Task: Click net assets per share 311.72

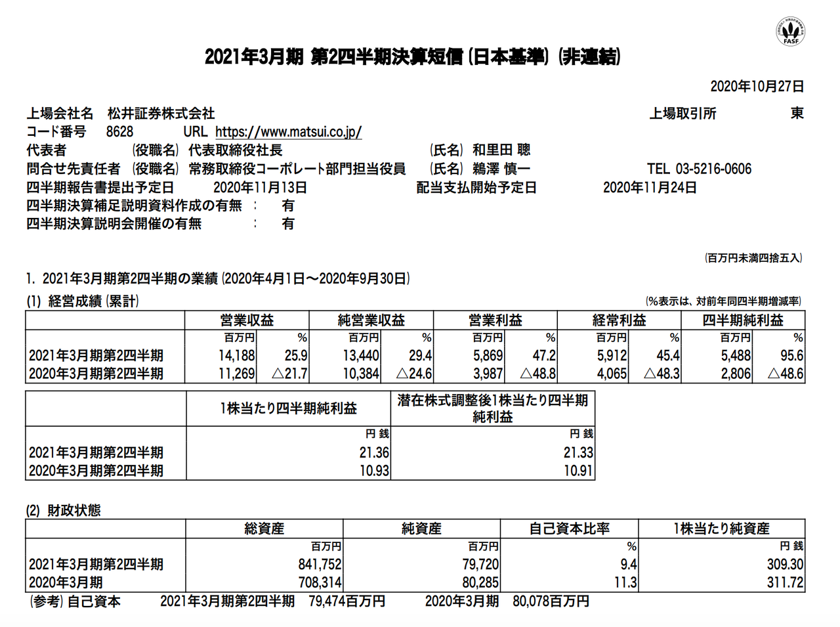Action: click(786, 582)
